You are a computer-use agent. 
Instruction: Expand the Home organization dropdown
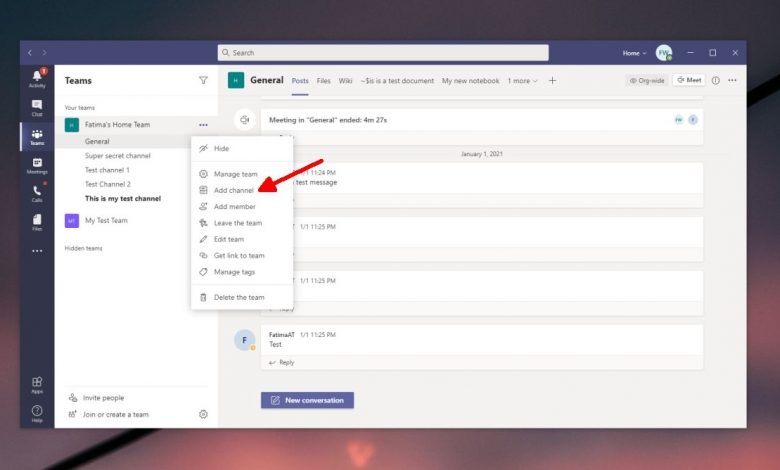634,53
